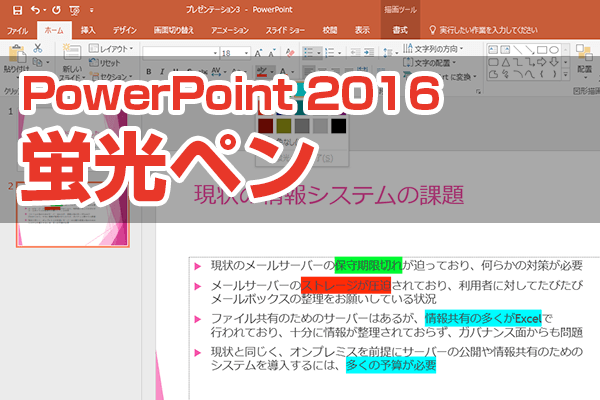Screen dimensions: 600x400
Task: Select the rectangle shape in the shapes gallery
Action: click(x=542, y=50)
